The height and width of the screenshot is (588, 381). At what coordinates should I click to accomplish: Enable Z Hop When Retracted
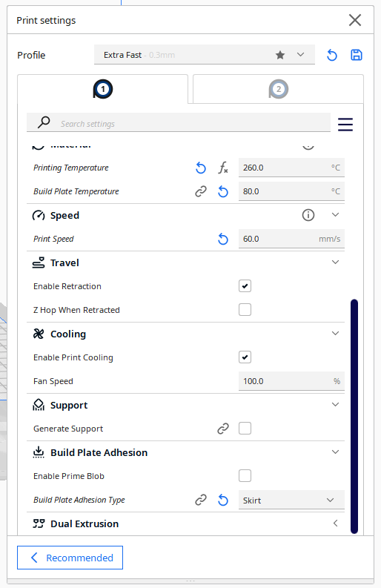[245, 310]
